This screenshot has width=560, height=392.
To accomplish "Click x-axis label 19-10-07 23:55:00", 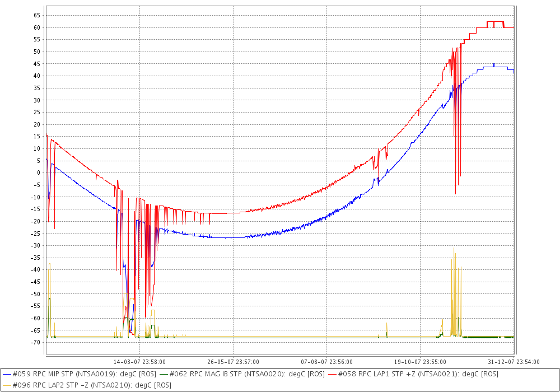I will click(x=420, y=362).
